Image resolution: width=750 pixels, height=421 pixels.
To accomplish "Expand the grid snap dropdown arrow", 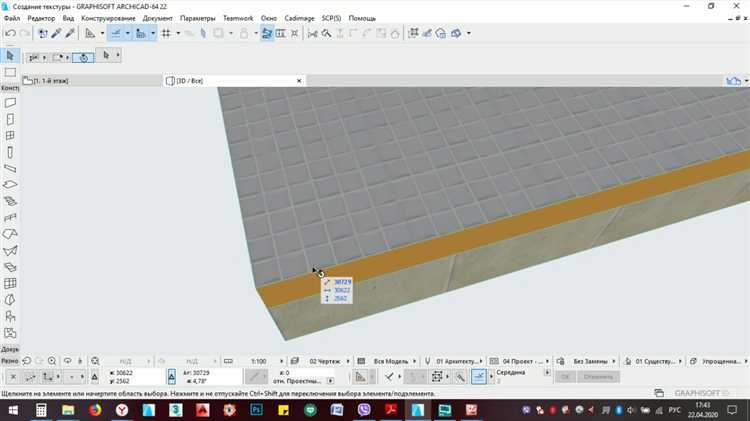I will click(178, 33).
